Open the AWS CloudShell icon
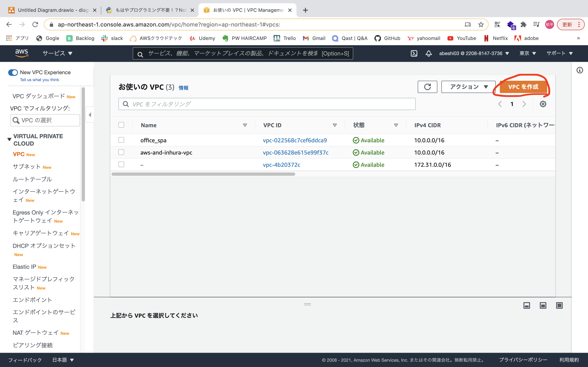This screenshot has height=367, width=588. [x=414, y=53]
